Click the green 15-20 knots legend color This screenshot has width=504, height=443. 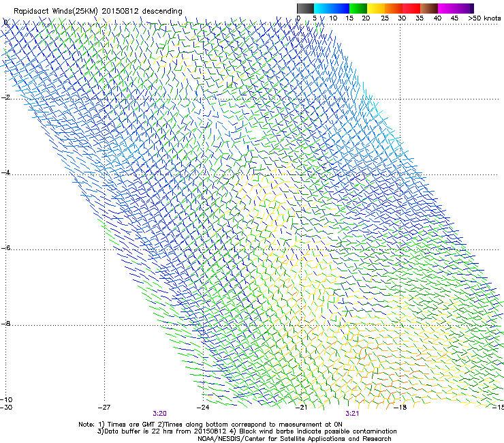[x=358, y=8]
